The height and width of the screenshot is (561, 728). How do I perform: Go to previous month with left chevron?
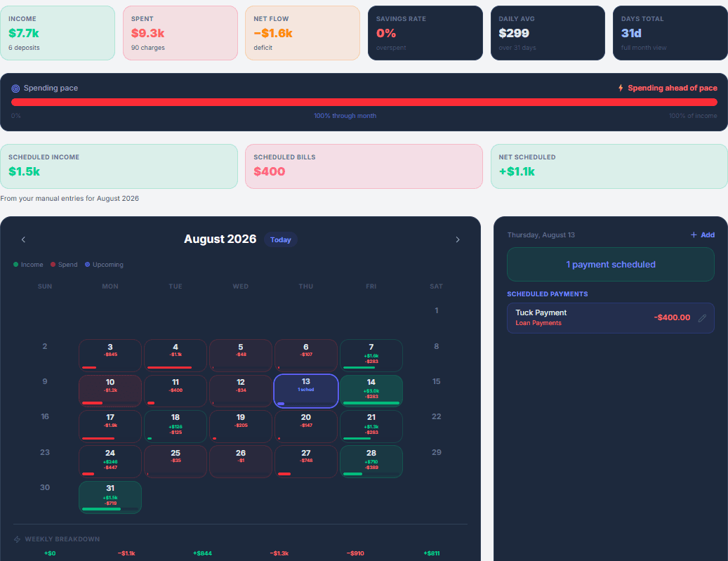(x=23, y=239)
